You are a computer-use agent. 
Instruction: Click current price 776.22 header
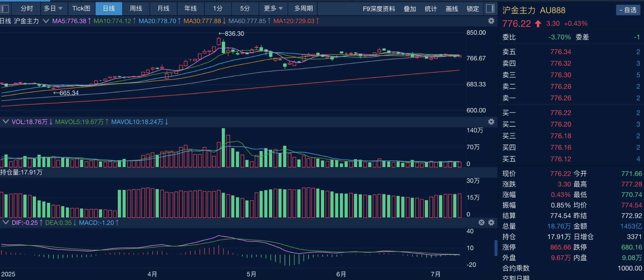click(x=516, y=24)
